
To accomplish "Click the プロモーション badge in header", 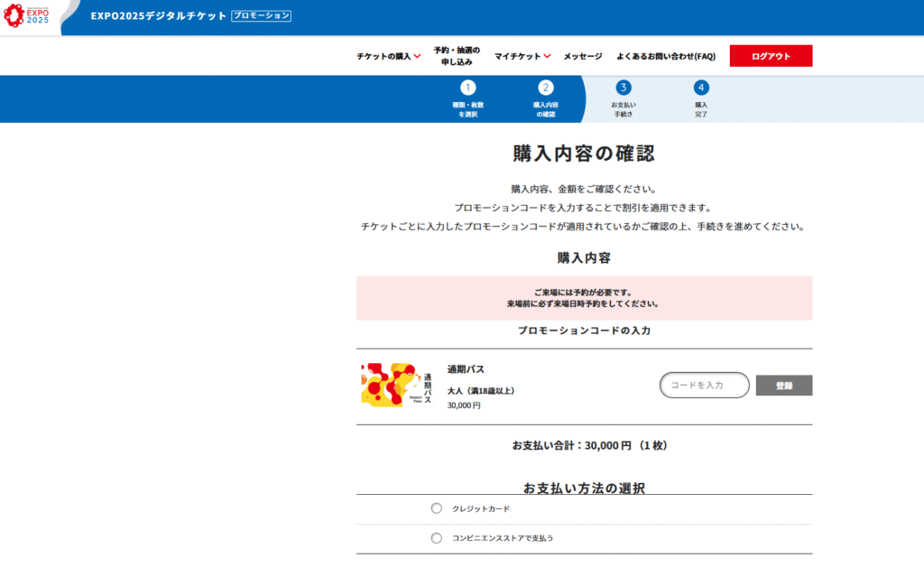I will coord(261,16).
